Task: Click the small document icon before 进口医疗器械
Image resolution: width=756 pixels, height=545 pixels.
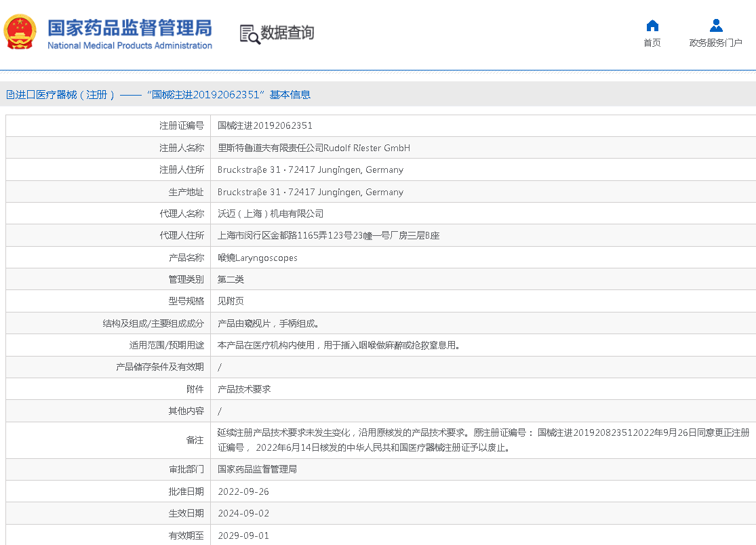Action: pos(10,95)
